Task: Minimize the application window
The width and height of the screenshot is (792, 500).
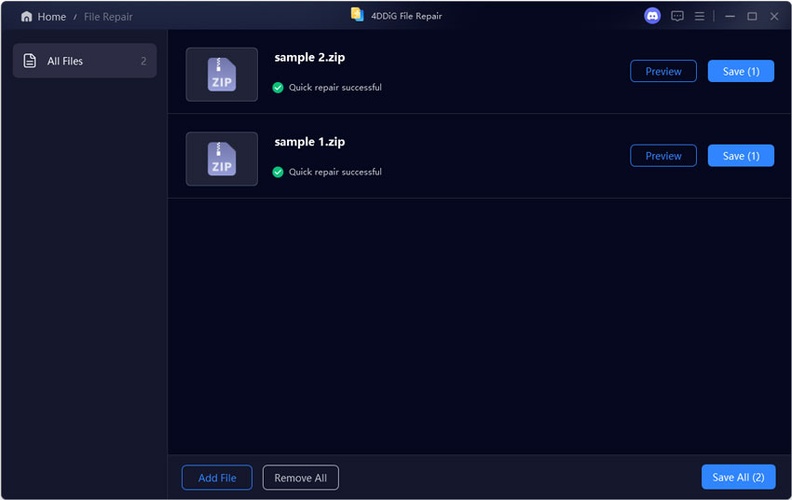Action: tap(730, 16)
